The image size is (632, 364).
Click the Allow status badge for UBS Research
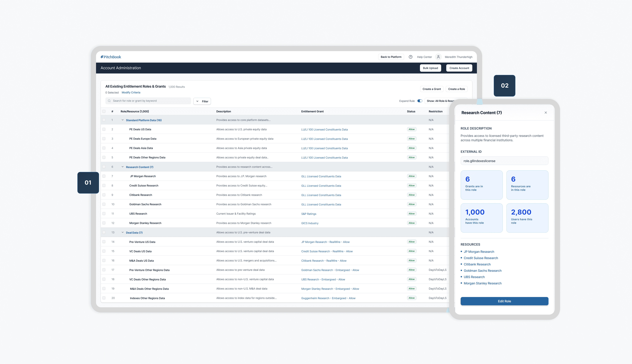pyautogui.click(x=412, y=214)
